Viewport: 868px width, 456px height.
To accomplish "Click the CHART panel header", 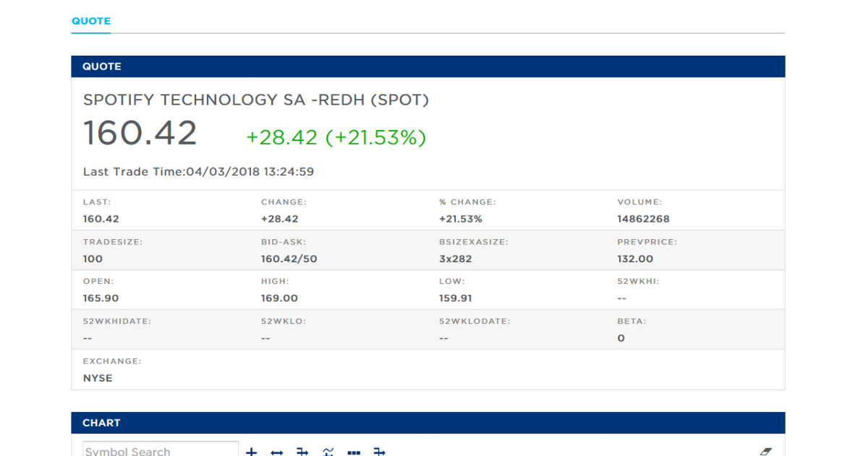I will click(428, 423).
